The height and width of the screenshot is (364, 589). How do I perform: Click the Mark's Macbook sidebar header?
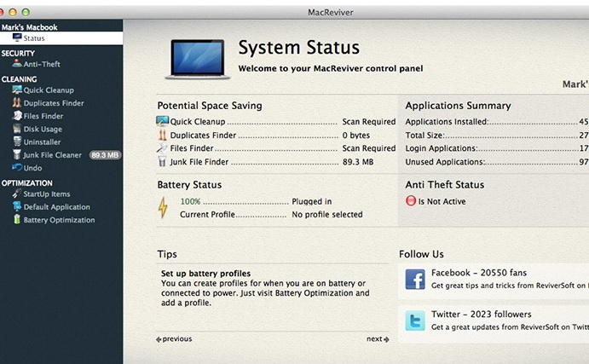pyautogui.click(x=29, y=27)
